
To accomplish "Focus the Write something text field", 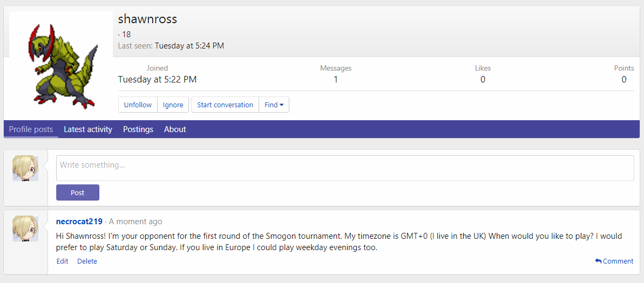I will [345, 168].
